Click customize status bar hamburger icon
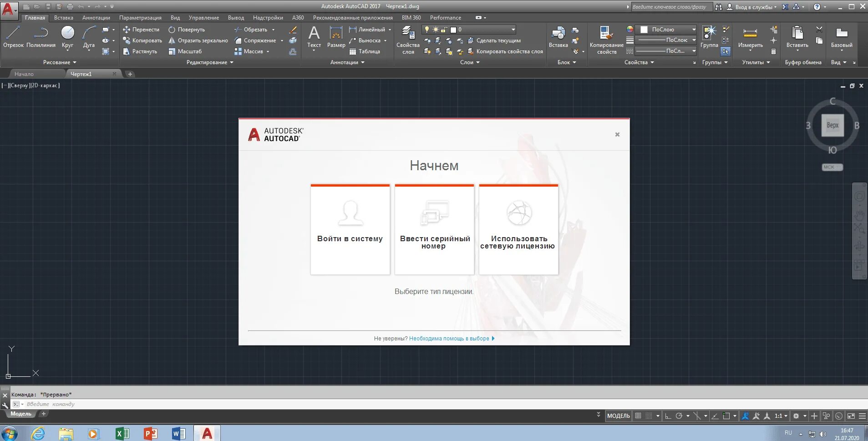Viewport: 868px width, 441px height. [862, 416]
